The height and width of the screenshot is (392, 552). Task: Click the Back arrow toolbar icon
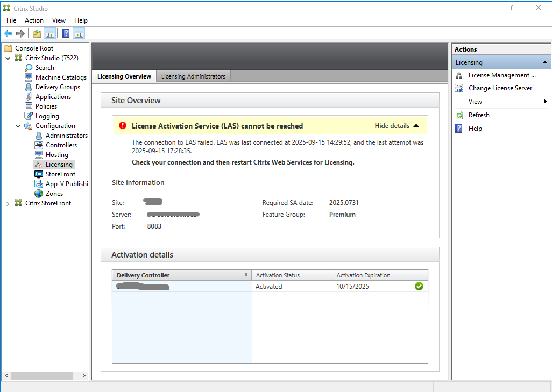tap(8, 34)
